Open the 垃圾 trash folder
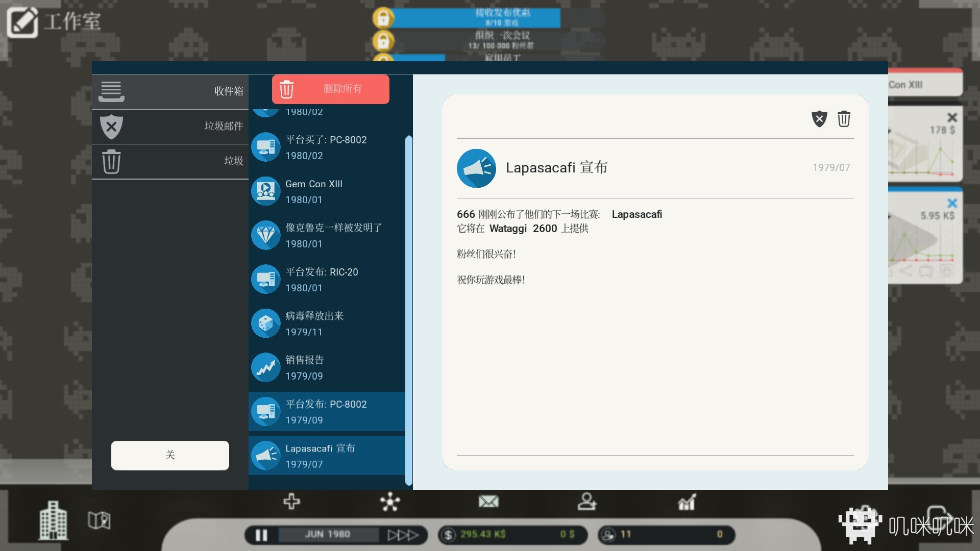Screen dimensions: 980x551 (x=170, y=161)
